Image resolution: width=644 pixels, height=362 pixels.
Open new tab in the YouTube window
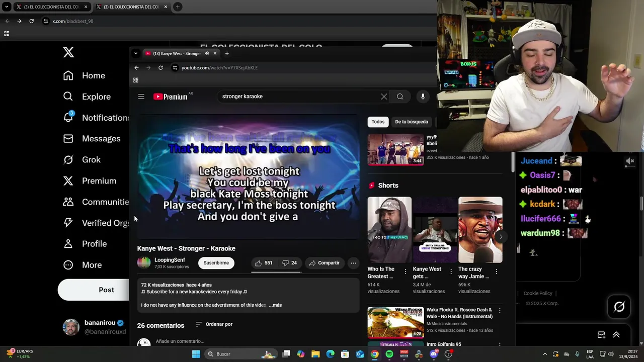point(227,53)
